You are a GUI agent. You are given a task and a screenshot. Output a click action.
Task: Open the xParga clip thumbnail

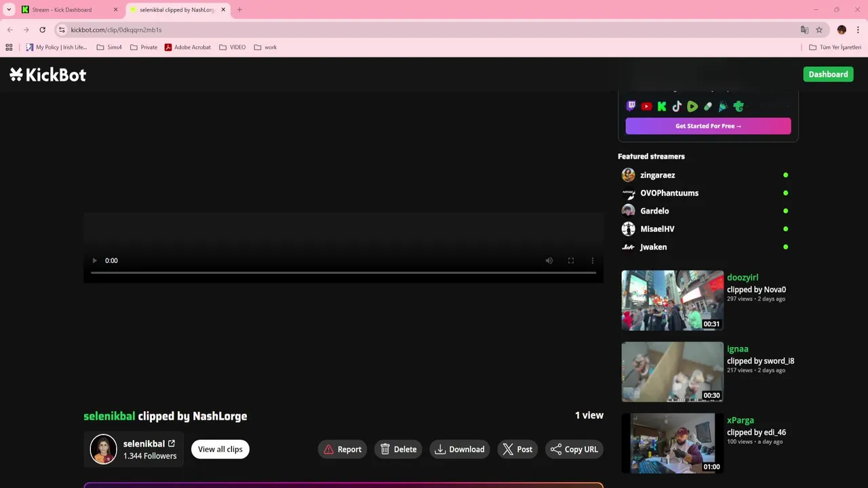click(673, 443)
